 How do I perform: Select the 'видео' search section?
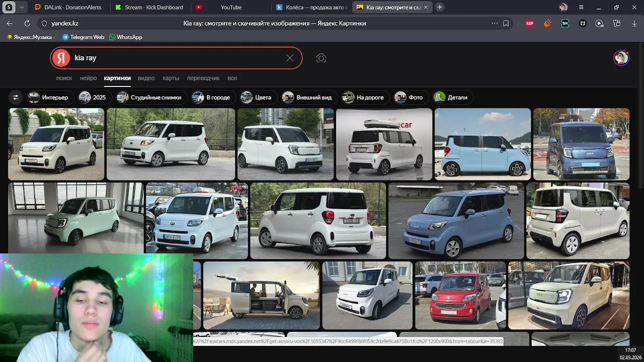[x=146, y=78]
